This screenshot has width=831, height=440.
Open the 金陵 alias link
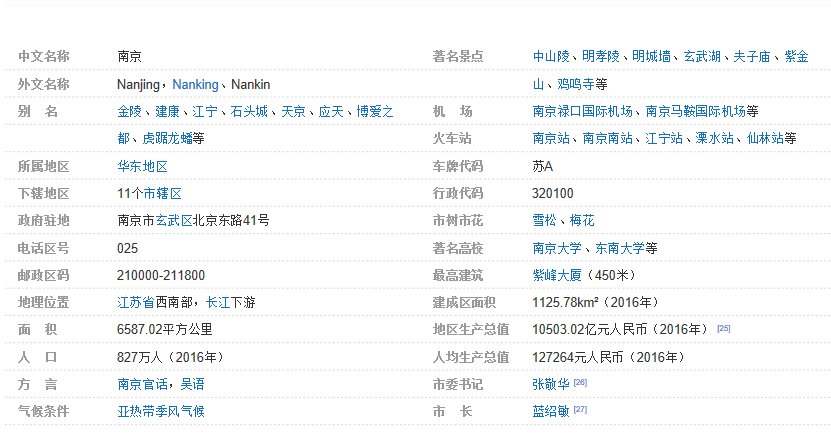130,111
